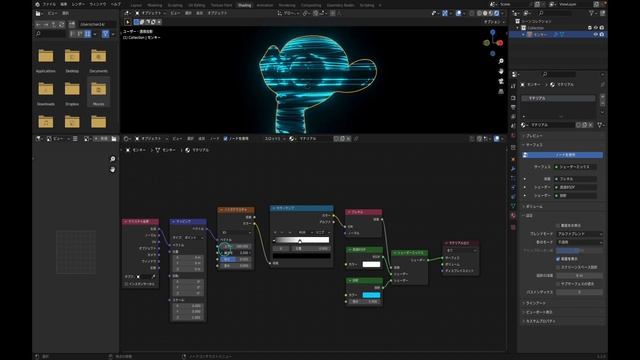Enable the スクリーンスペース屈折 checkbox

pyautogui.click(x=558, y=267)
